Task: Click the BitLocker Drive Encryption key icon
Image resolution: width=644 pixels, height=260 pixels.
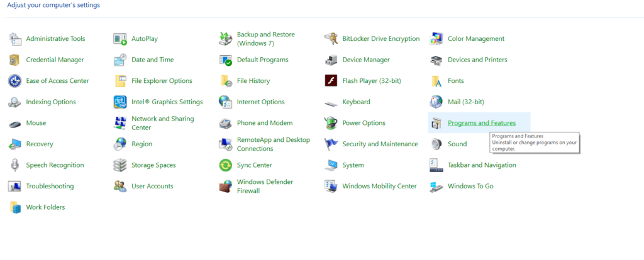Action: (331, 39)
